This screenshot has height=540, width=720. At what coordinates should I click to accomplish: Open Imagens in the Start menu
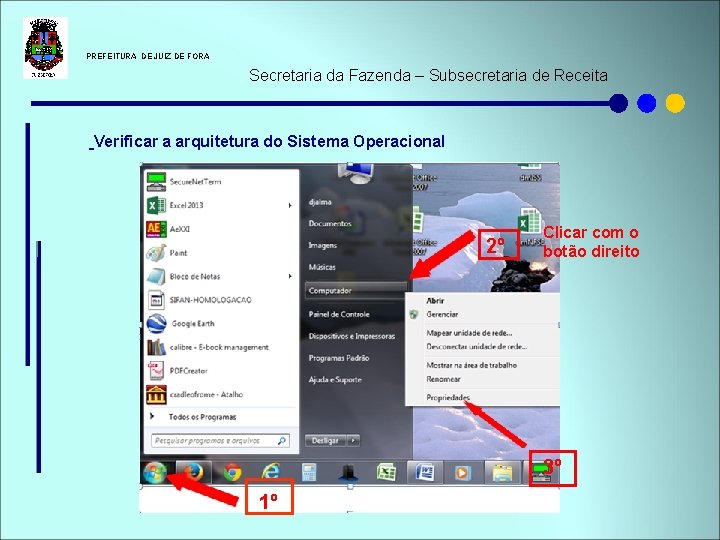pos(322,245)
